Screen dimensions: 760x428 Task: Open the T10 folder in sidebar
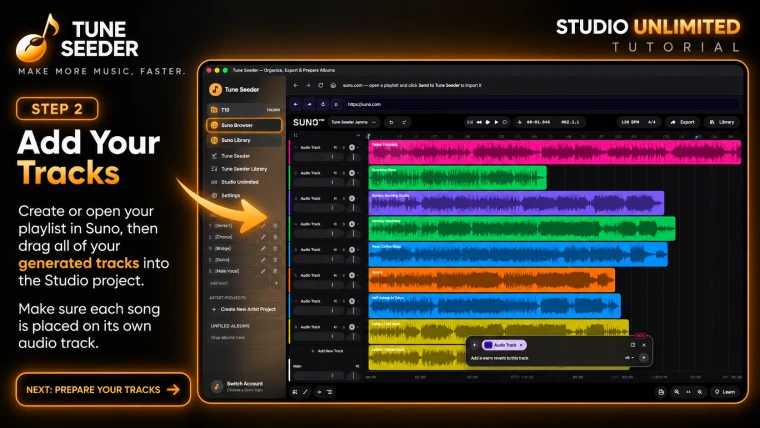pyautogui.click(x=244, y=110)
